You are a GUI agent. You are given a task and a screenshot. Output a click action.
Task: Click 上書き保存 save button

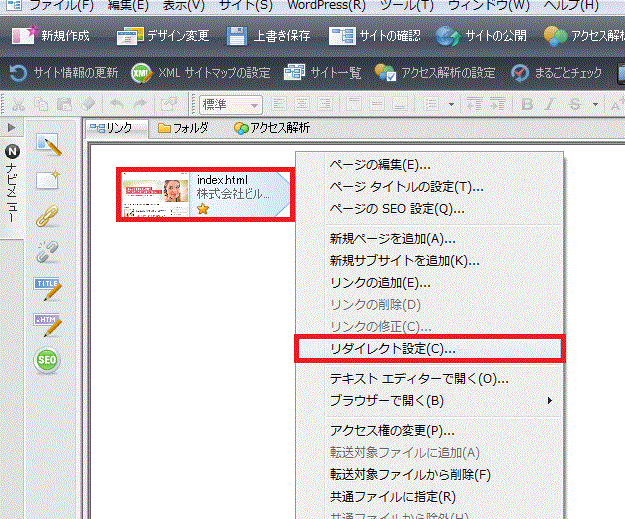[x=269, y=37]
